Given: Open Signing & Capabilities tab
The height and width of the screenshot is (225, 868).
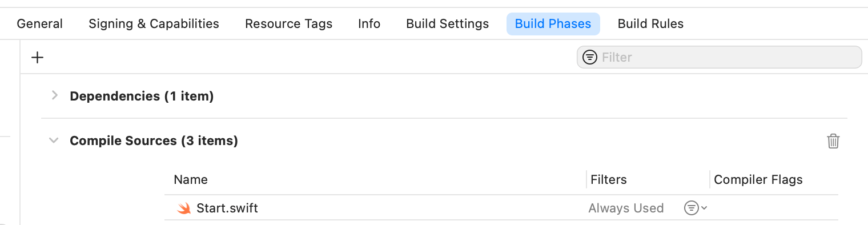Looking at the screenshot, I should point(154,23).
